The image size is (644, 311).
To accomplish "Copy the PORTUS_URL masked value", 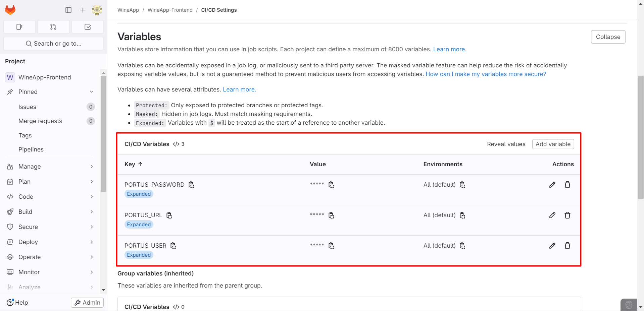I will click(331, 215).
